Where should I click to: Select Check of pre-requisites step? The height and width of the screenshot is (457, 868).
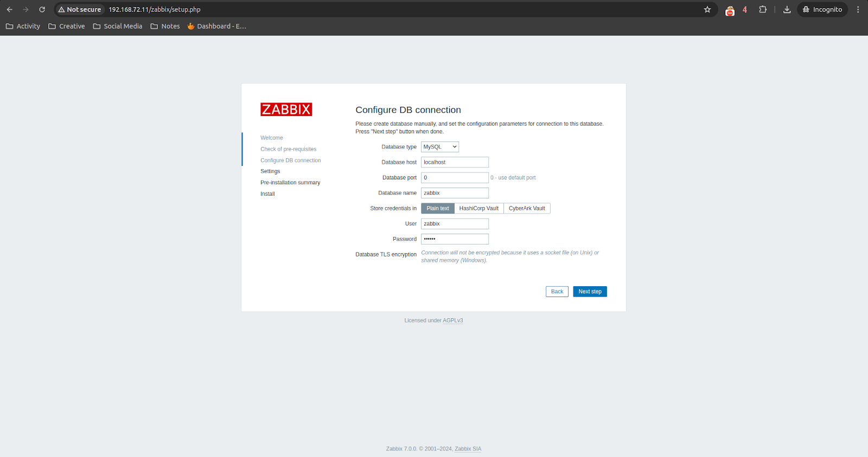pyautogui.click(x=288, y=149)
